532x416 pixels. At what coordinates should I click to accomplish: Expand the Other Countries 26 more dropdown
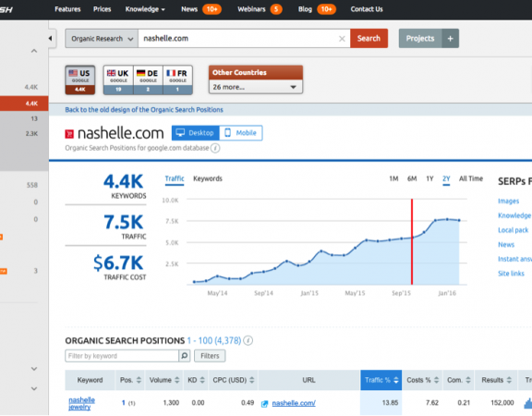(256, 87)
